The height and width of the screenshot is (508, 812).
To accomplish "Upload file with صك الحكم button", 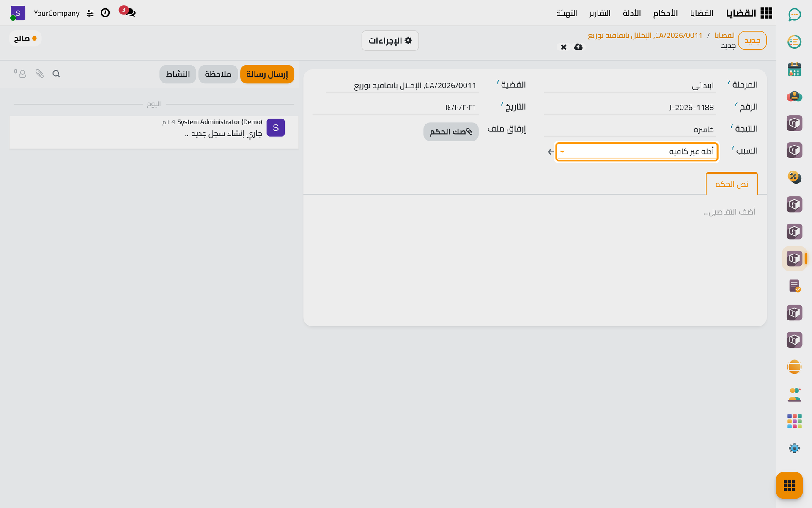I will coord(451,132).
